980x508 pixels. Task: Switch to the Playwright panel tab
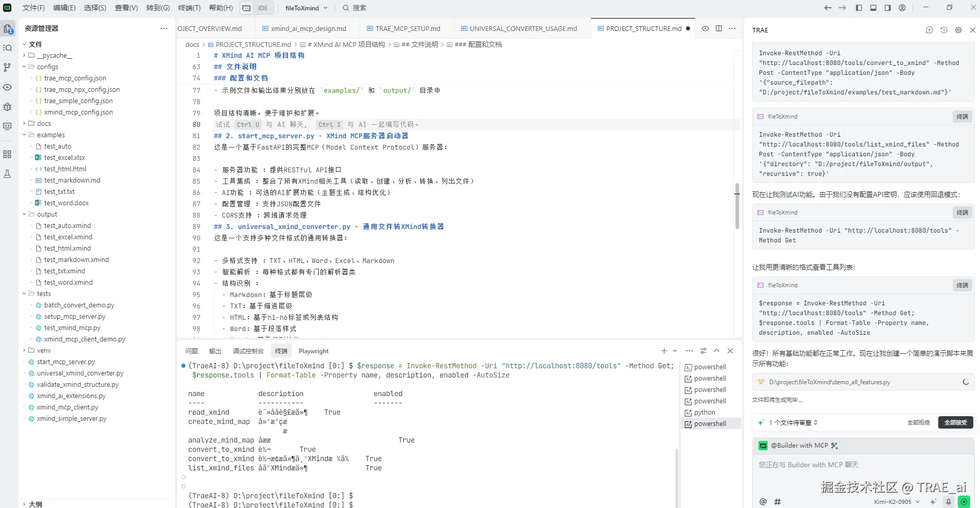point(313,351)
